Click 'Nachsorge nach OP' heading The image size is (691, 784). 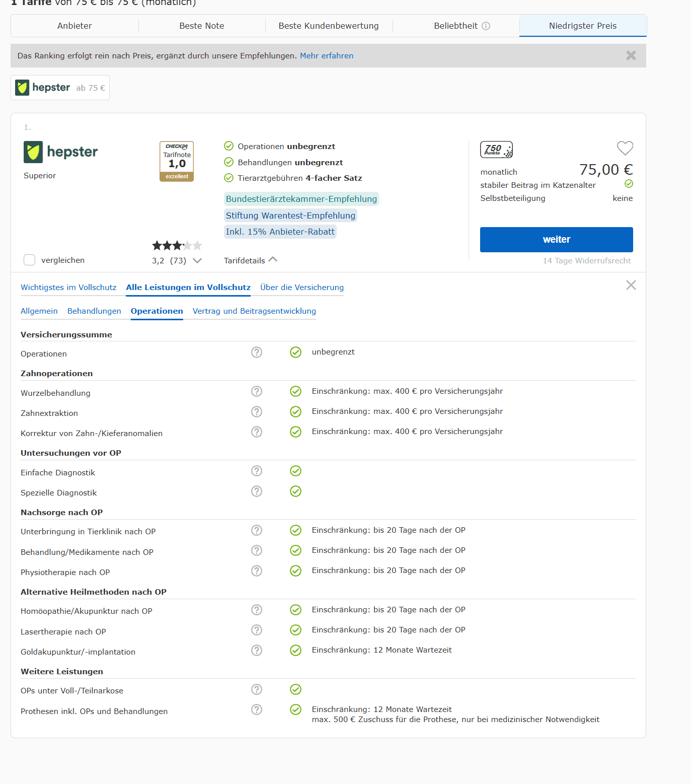(x=62, y=512)
